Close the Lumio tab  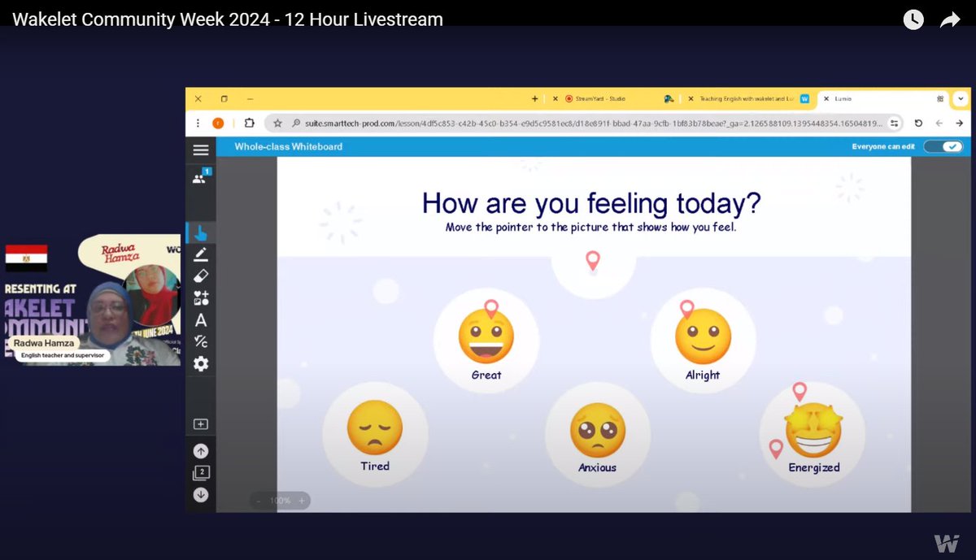click(827, 98)
